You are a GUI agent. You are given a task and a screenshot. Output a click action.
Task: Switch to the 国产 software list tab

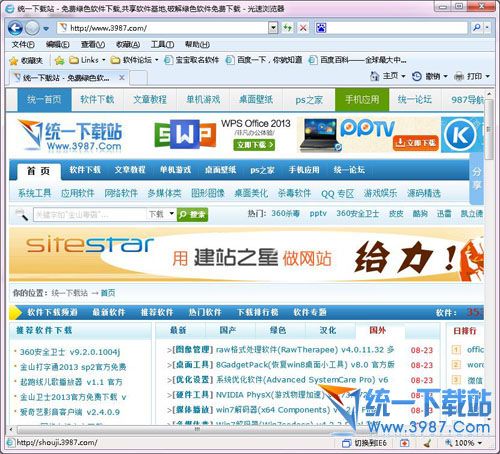point(228,330)
